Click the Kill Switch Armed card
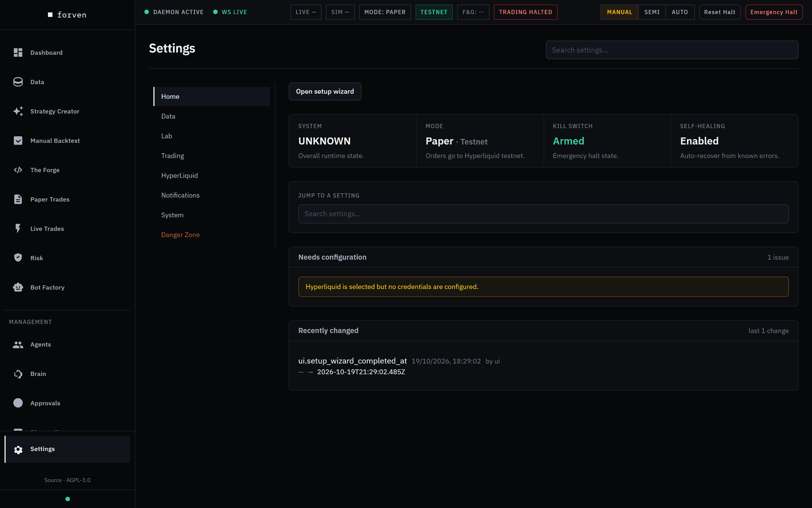Viewport: 812px width, 508px height. (x=607, y=141)
